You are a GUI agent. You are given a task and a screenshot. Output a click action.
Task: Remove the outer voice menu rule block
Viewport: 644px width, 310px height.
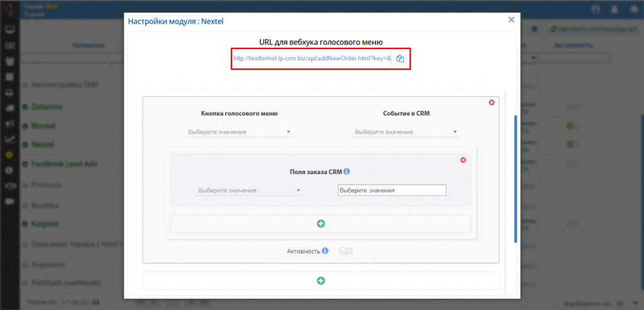(492, 102)
